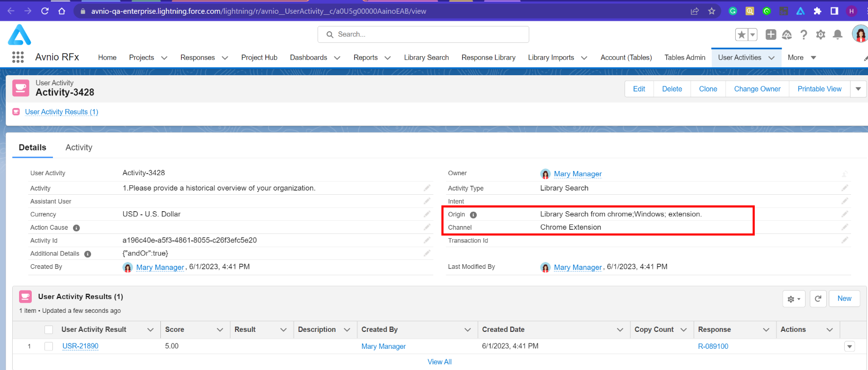
Task: Expand the User Activities nav dropdown
Action: (771, 58)
